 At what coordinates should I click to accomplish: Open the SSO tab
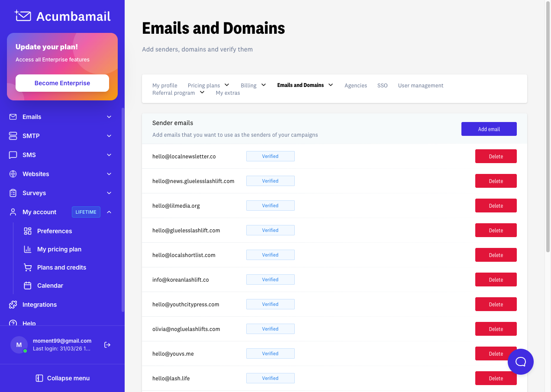382,85
